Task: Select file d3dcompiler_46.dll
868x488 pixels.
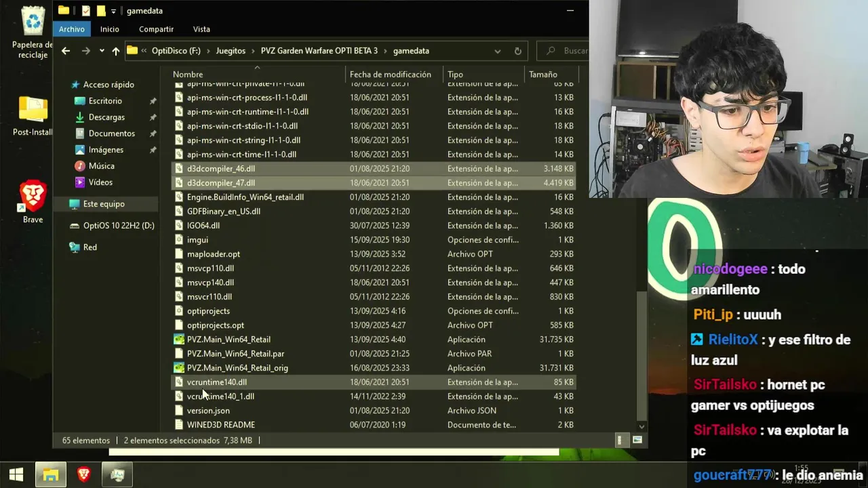Action: [373, 169]
